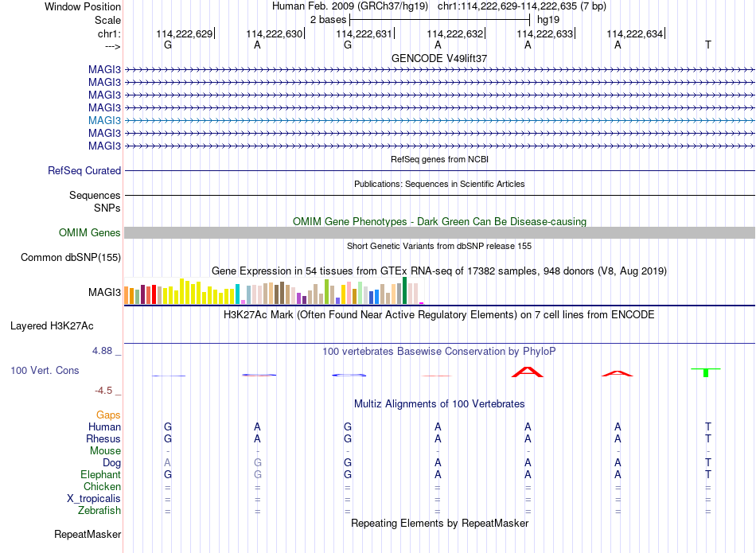The image size is (756, 553).
Task: Open the RefSeq Curated track label
Action: 84,170
